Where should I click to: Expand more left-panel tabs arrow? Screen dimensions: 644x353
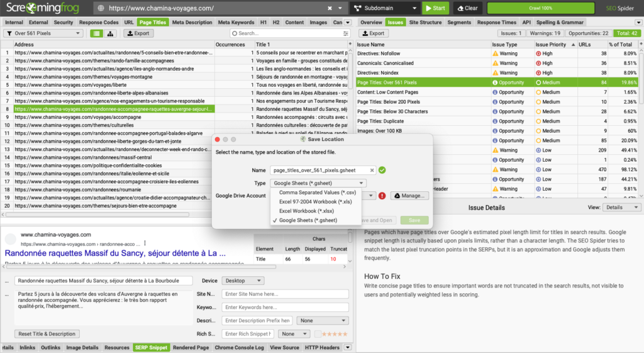348,23
